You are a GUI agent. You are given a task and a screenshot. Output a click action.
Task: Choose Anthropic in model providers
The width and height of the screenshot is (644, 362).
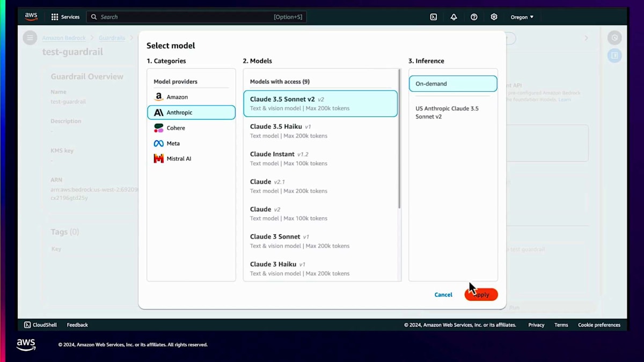tap(191, 112)
